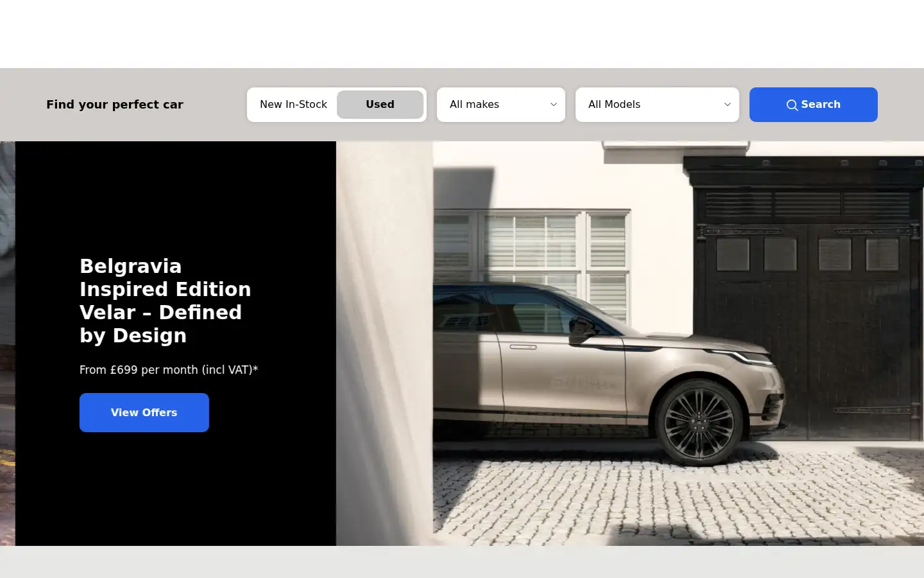Click the Find your perfect car label
The image size is (924, 578).
115,105
